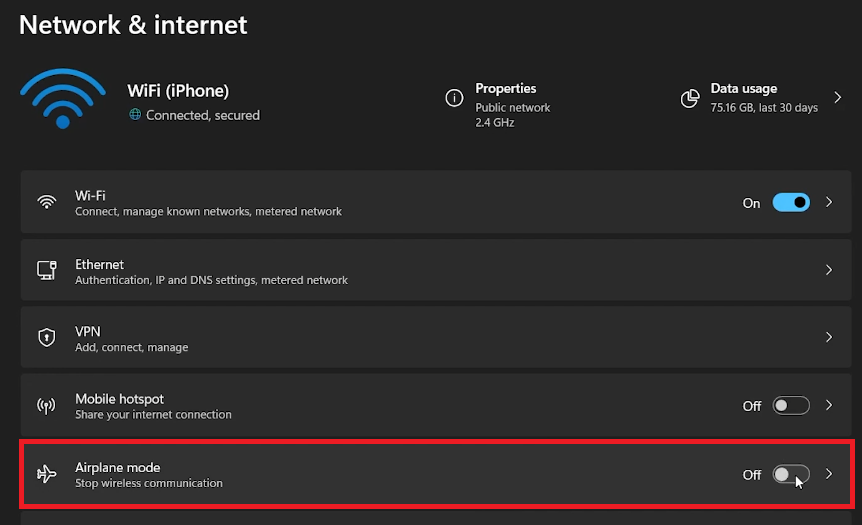The image size is (862, 525).
Task: Click the Properties info circle icon
Action: (x=454, y=98)
